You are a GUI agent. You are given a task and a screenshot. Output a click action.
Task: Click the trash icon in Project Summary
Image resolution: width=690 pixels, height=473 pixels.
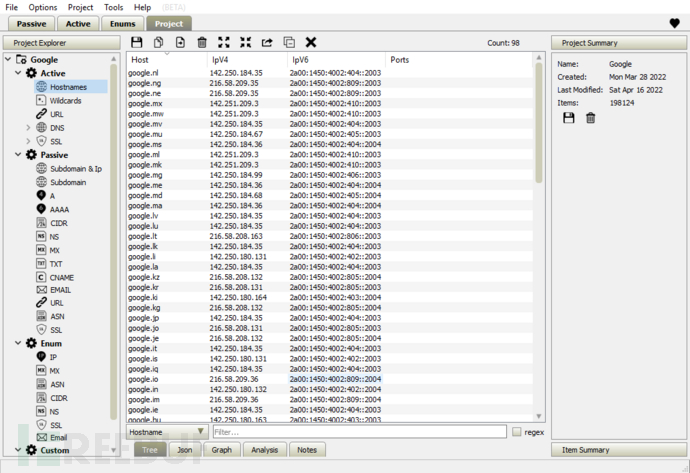click(x=591, y=117)
